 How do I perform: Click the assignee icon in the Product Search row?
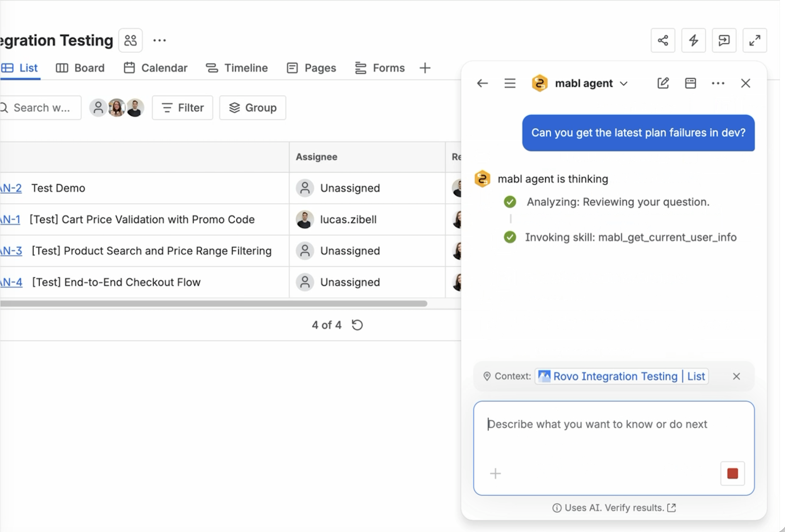(305, 251)
